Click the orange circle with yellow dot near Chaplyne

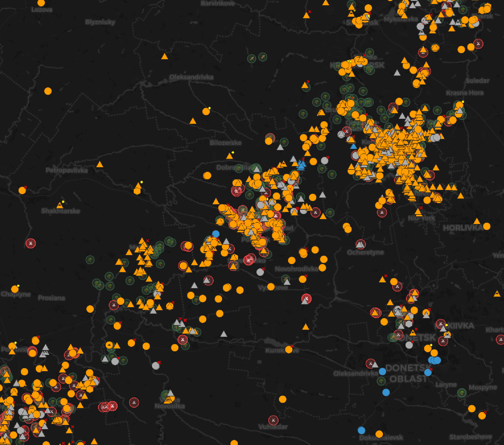click(x=15, y=289)
